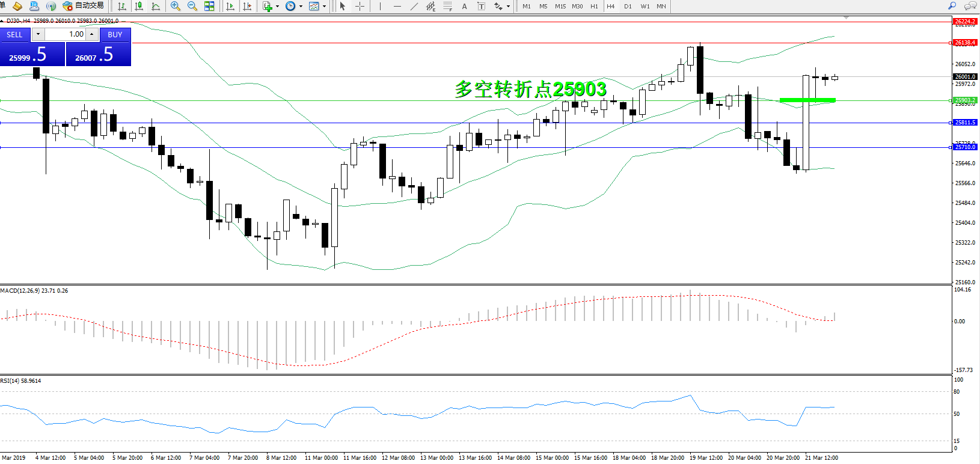Switch to line chart mode
Image resolution: width=980 pixels, height=464 pixels.
click(156, 6)
